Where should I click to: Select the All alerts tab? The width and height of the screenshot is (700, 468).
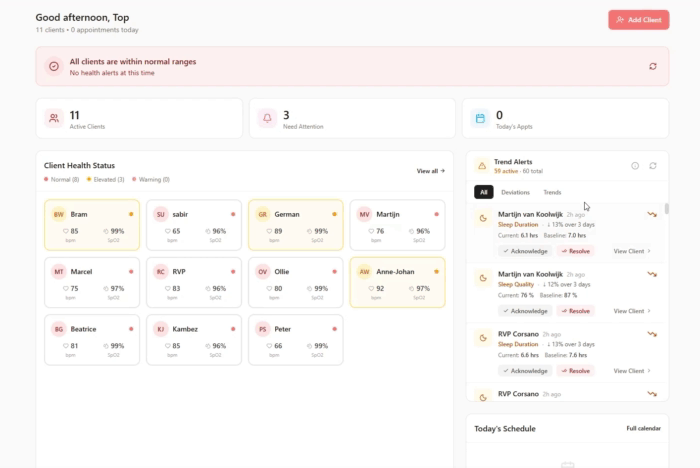point(484,192)
